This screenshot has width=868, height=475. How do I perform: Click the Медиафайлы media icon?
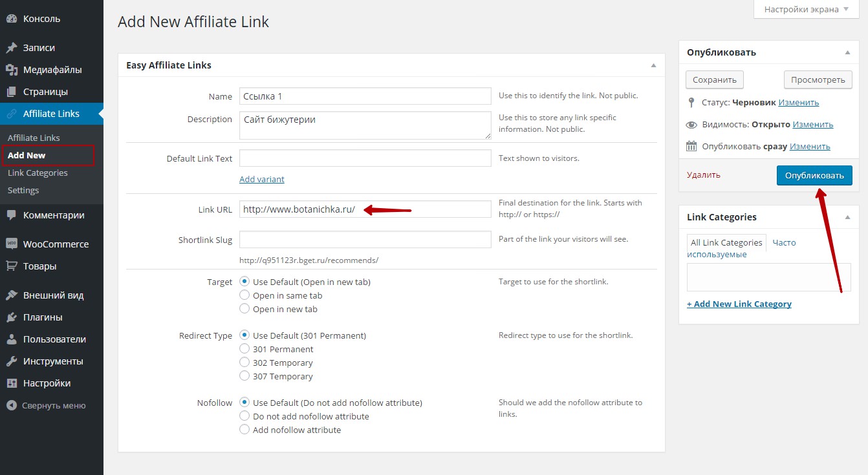tap(12, 70)
